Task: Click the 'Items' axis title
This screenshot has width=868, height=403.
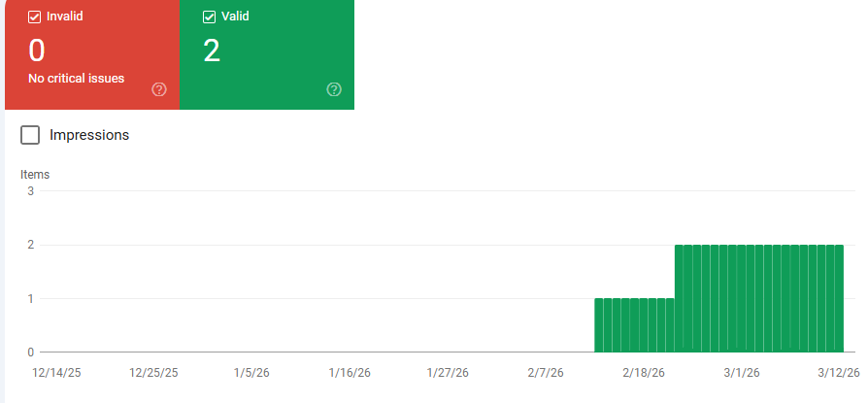Action: [x=35, y=175]
